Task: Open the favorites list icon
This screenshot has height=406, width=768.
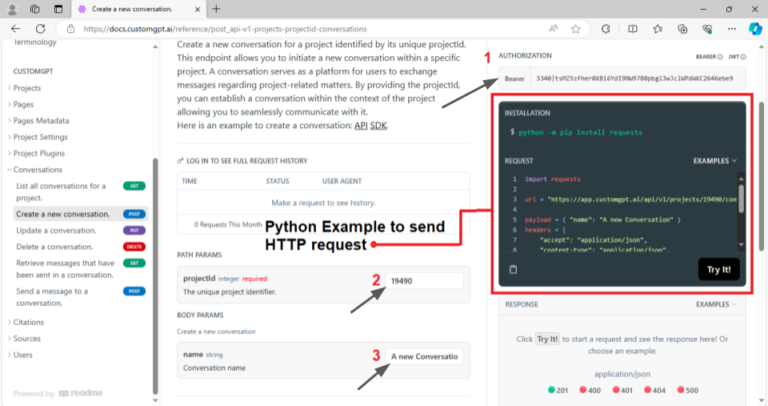Action: click(658, 29)
